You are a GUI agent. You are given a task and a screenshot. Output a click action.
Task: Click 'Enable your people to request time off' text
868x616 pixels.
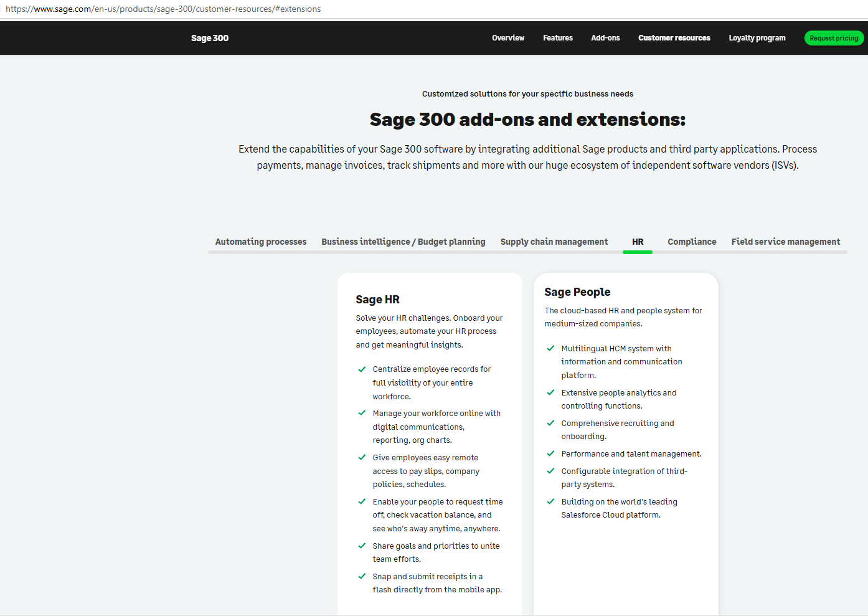coord(438,515)
